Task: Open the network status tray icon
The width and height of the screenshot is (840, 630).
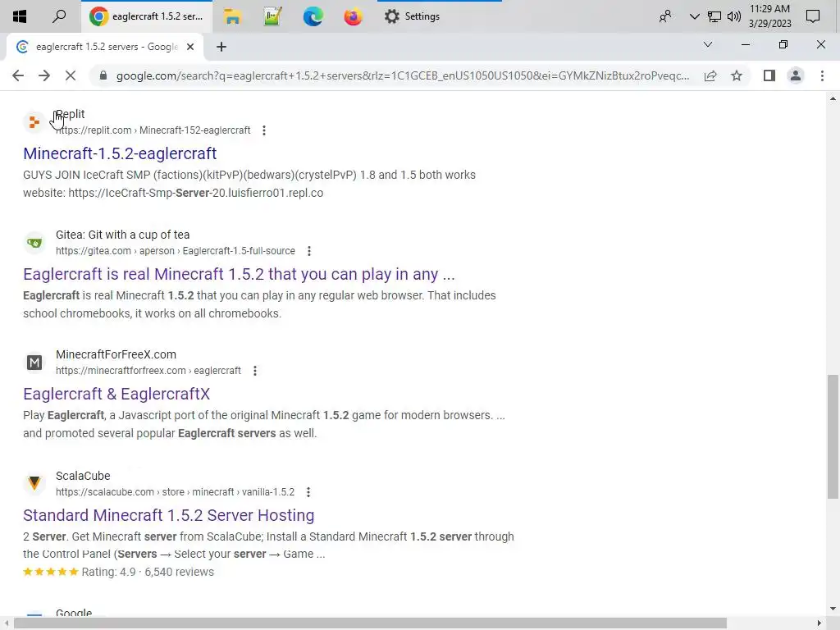Action: (x=714, y=16)
